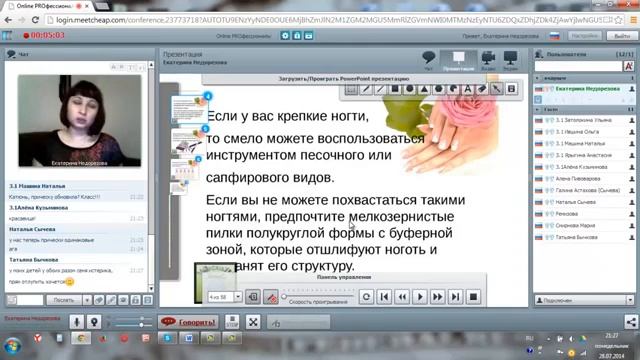Select the pie sector shape tool
Viewport: 640px width, 360px height.
453,89
